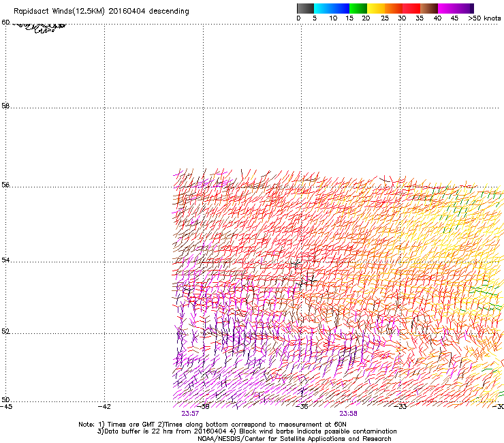Click the '25' legend scale label
Screen dimensions: 504x443
385,18
